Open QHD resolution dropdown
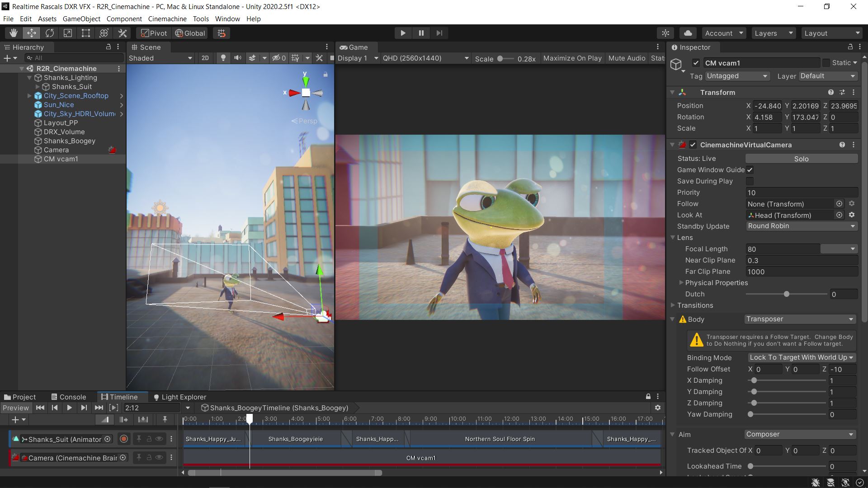Screen dimensions: 868x488 tap(425, 58)
